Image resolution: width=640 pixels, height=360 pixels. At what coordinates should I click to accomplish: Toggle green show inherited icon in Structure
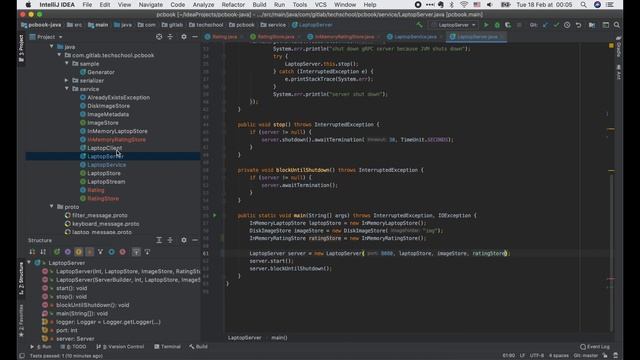click(56, 252)
